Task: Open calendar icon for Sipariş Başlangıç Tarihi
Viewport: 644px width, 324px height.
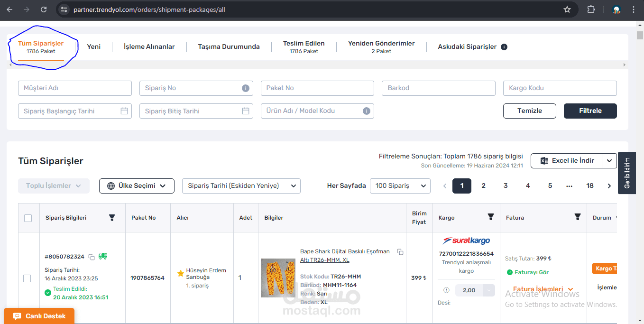Action: 124,111
